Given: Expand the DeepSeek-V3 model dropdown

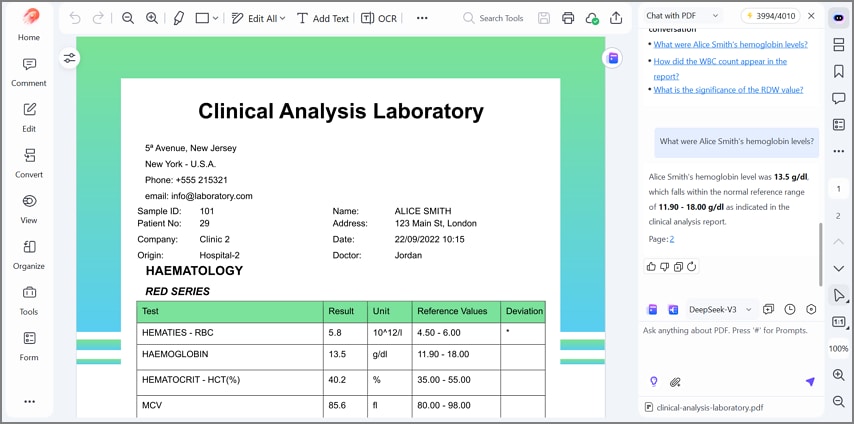Looking at the screenshot, I should tap(720, 310).
